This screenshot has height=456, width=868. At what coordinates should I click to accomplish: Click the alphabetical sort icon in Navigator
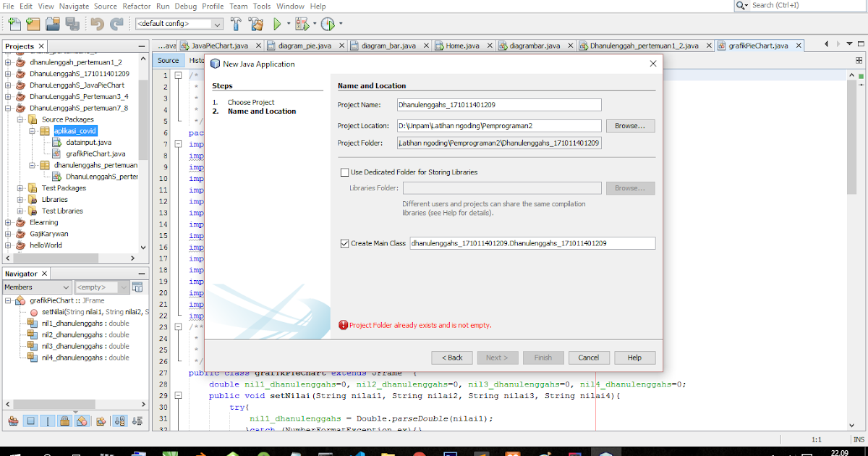119,421
